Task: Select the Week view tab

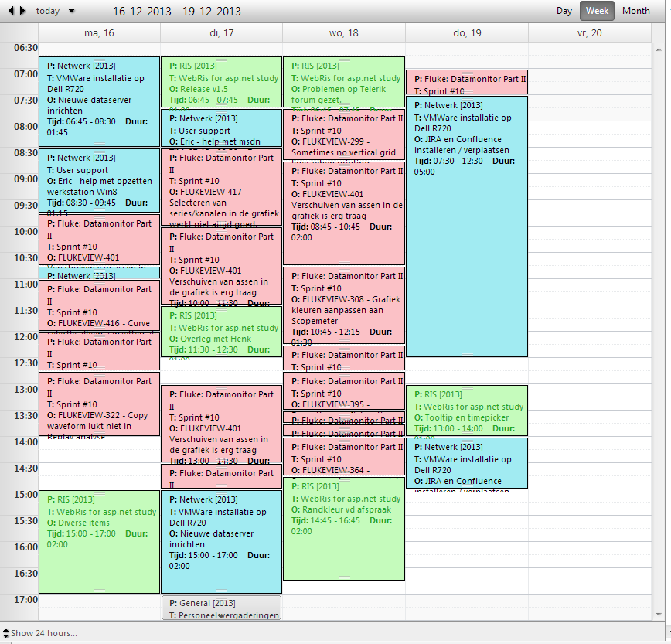Action: (597, 11)
